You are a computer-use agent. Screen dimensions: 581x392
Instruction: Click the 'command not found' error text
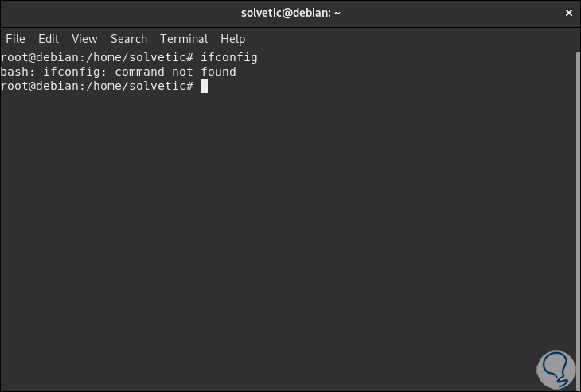tap(175, 72)
